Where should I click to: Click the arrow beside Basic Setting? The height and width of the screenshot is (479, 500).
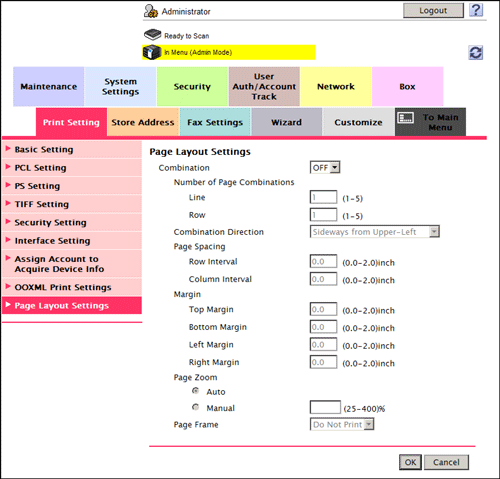(x=8, y=149)
